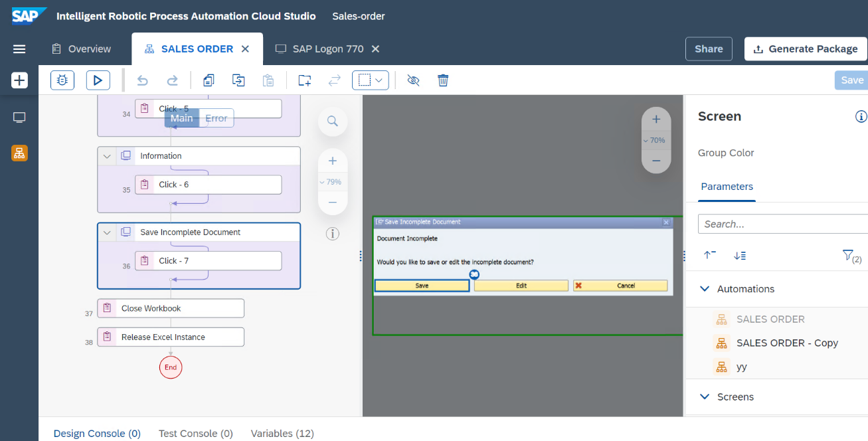Toggle the hide eye icon in the toolbar

coord(413,80)
